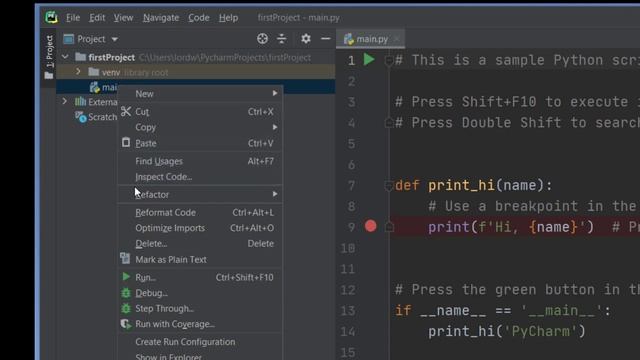Toggle the 1: Project side tool window
Image resolution: width=640 pixels, height=360 pixels.
coord(49,56)
